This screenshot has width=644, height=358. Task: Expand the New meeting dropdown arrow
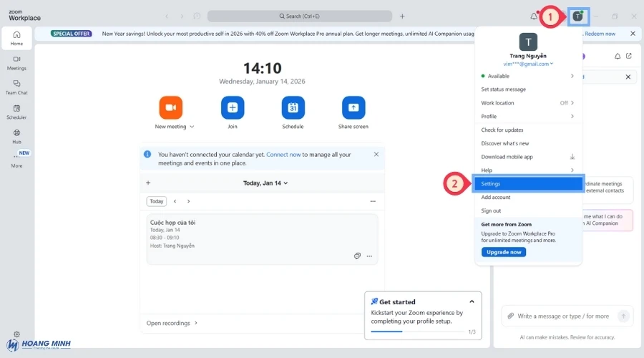[x=192, y=127]
